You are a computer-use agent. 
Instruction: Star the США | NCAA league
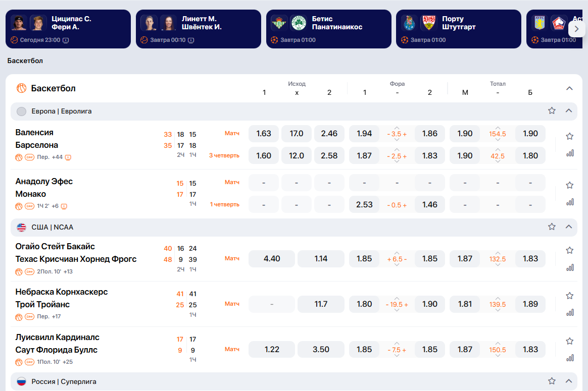point(552,227)
